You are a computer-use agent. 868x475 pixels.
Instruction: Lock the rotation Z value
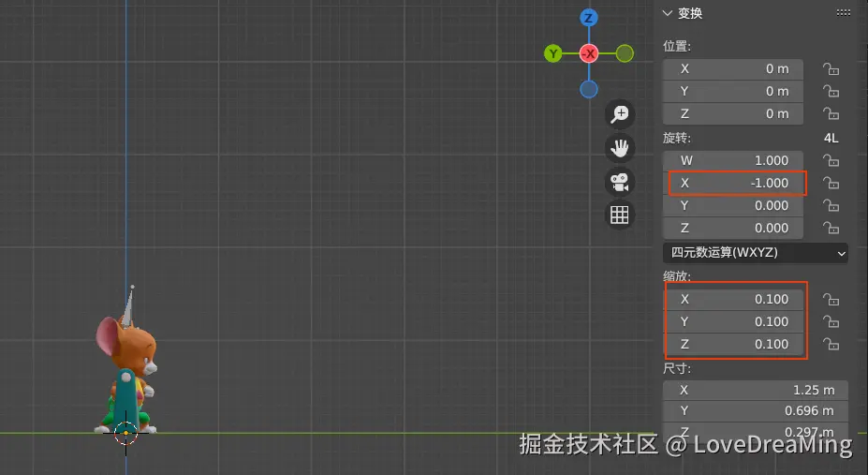831,228
